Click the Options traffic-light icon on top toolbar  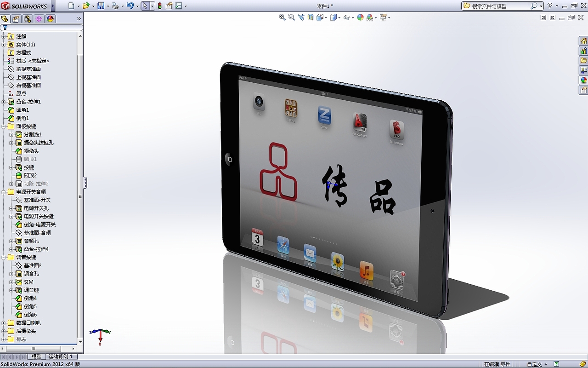pyautogui.click(x=159, y=6)
